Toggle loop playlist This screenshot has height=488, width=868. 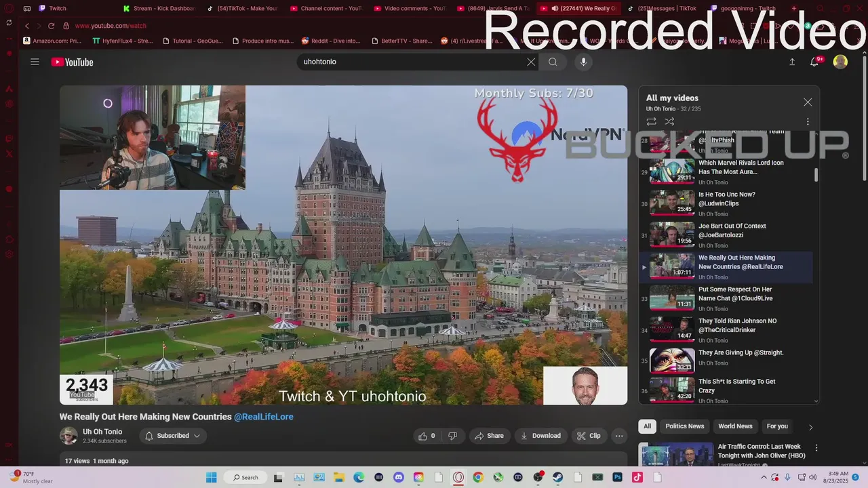point(651,121)
